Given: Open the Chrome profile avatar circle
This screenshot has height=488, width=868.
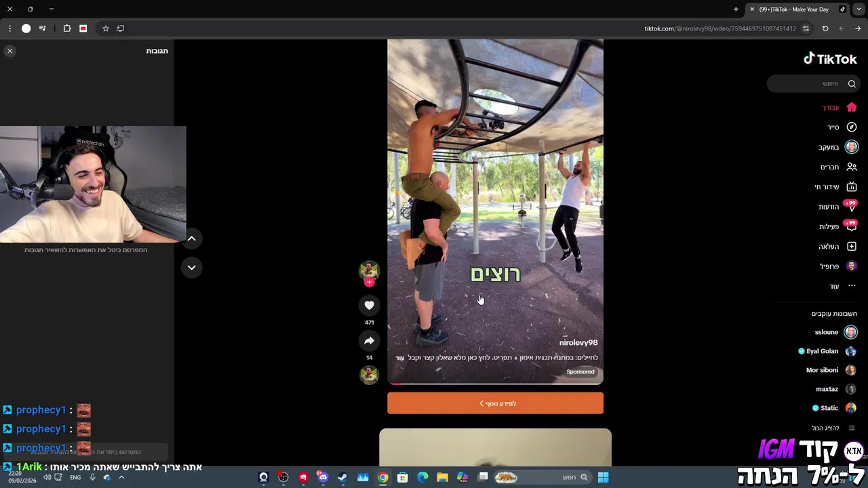Looking at the screenshot, I should [x=26, y=28].
